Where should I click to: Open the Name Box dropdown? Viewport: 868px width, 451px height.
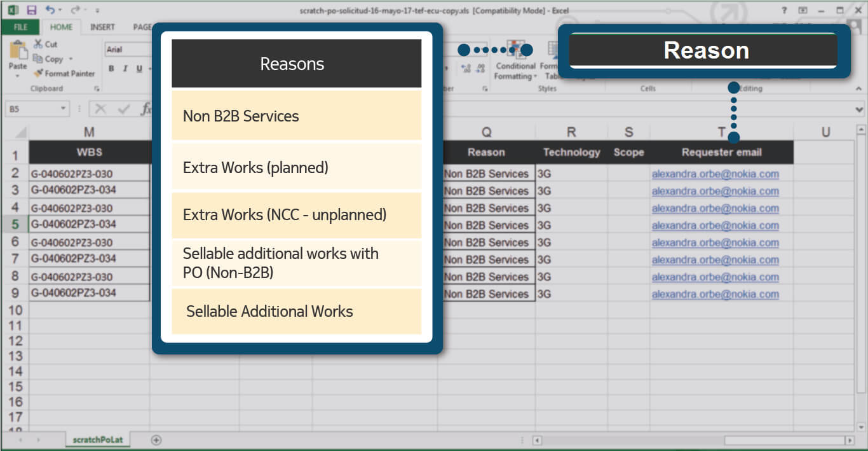[x=63, y=109]
